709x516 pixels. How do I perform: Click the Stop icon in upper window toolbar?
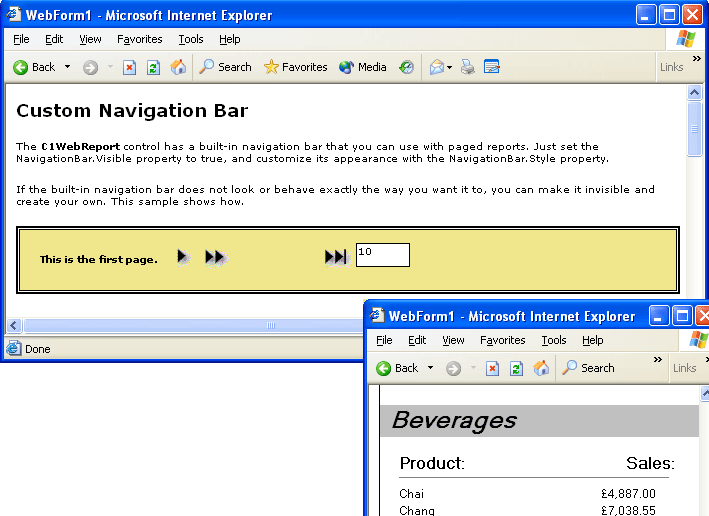(129, 68)
